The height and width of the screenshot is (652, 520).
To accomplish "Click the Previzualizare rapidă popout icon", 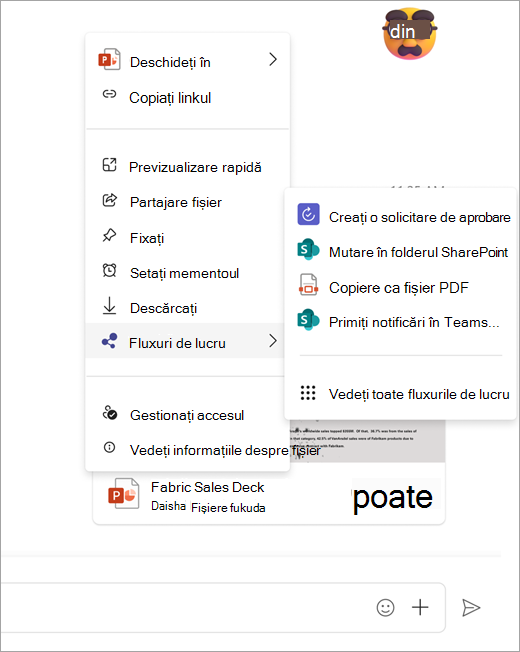I will [109, 165].
